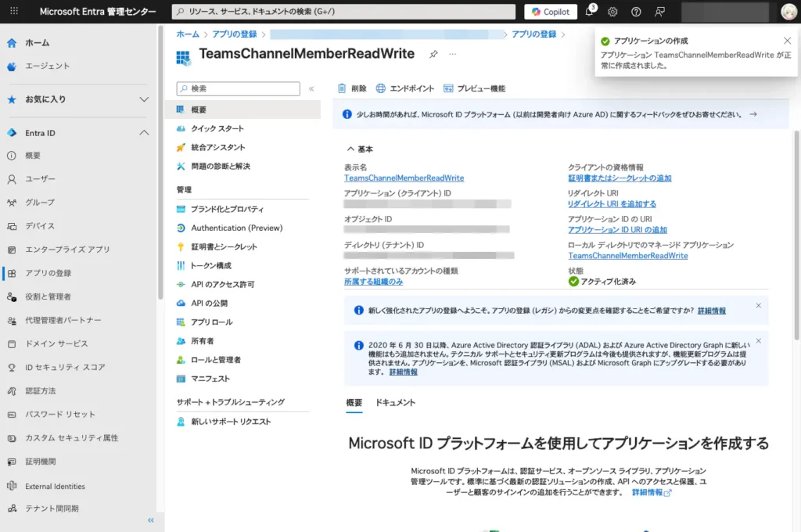Click the ホーム house icon in sidebar
The height and width of the screenshot is (532, 801).
[x=12, y=43]
